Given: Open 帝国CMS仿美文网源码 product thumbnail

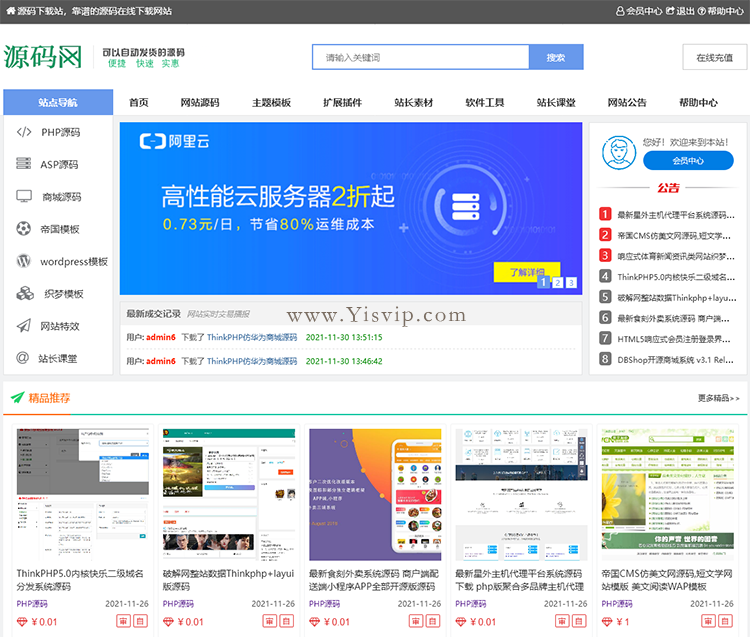Looking at the screenshot, I should click(668, 494).
